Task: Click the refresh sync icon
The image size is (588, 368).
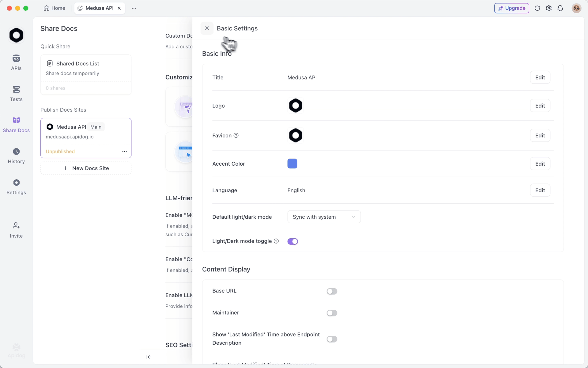Action: (537, 8)
